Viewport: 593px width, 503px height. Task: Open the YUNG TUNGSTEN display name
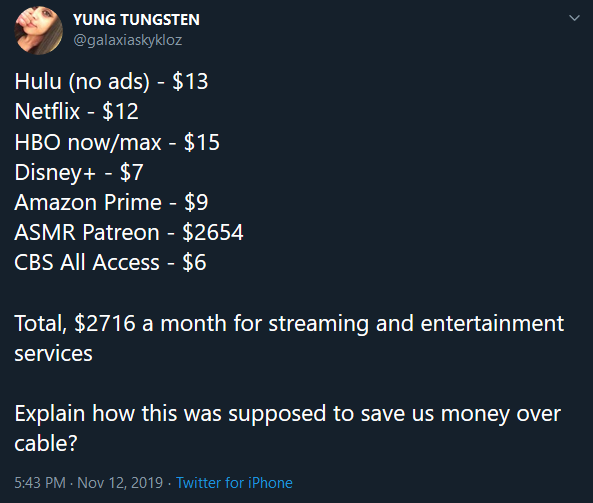136,20
